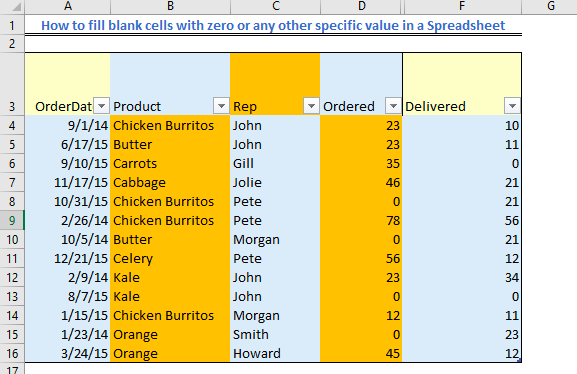577x374 pixels.
Task: Click the Ordered value 78 cell
Action: pyautogui.click(x=361, y=220)
